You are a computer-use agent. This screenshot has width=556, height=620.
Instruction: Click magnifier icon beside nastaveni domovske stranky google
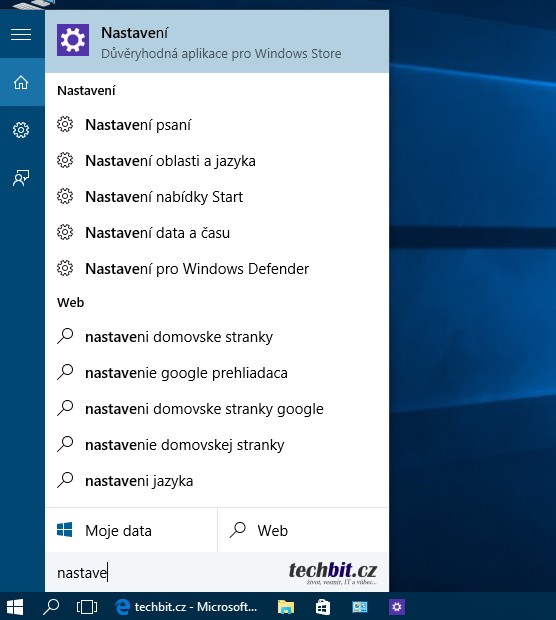[x=65, y=408]
